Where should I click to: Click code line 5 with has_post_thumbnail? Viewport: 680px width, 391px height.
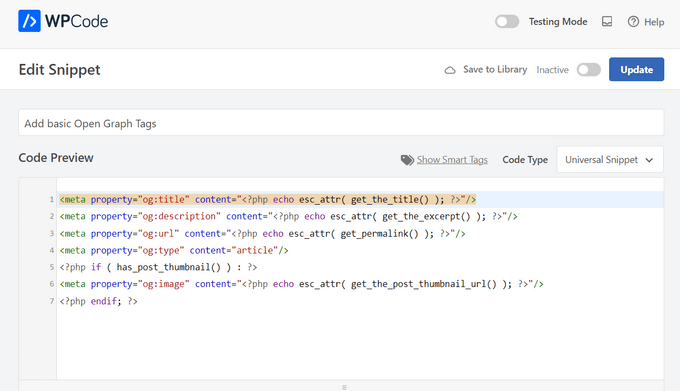click(x=158, y=267)
